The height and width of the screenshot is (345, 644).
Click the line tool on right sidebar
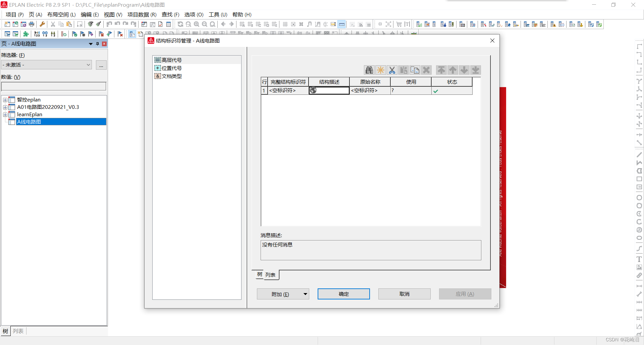639,155
